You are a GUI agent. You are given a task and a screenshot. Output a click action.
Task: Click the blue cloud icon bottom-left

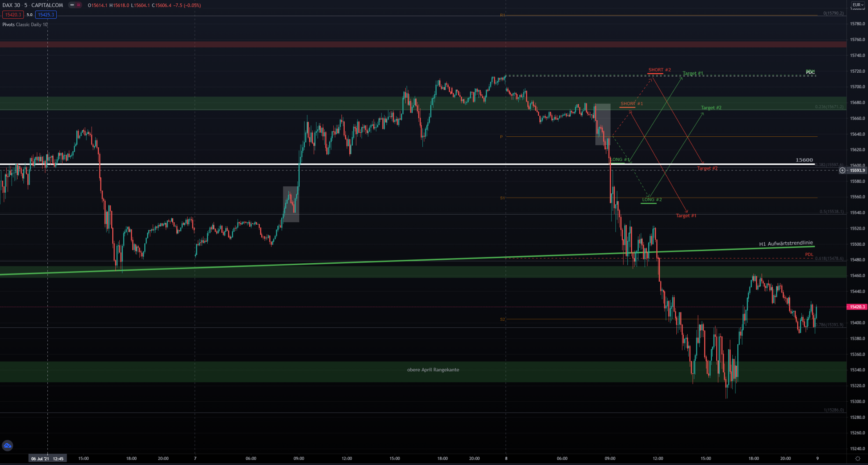click(7, 445)
